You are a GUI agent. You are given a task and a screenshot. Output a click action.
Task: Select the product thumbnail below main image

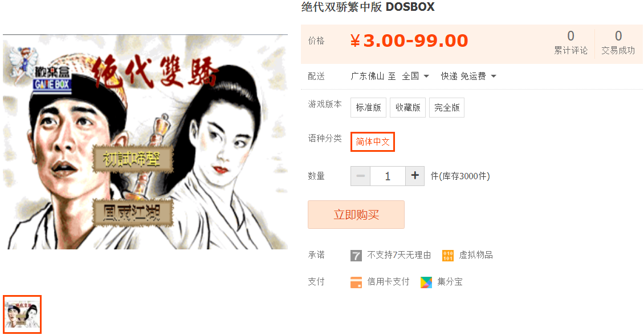tap(22, 314)
